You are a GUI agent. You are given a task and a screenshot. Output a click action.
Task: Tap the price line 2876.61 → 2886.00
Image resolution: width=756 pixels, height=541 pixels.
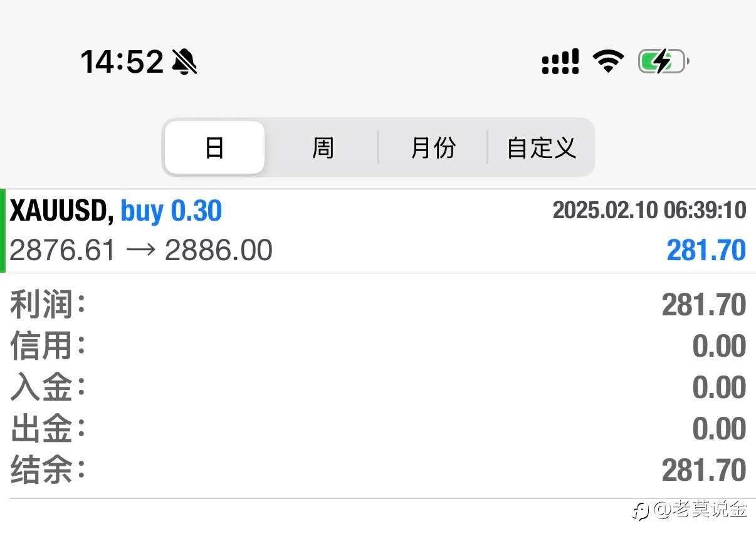141,251
